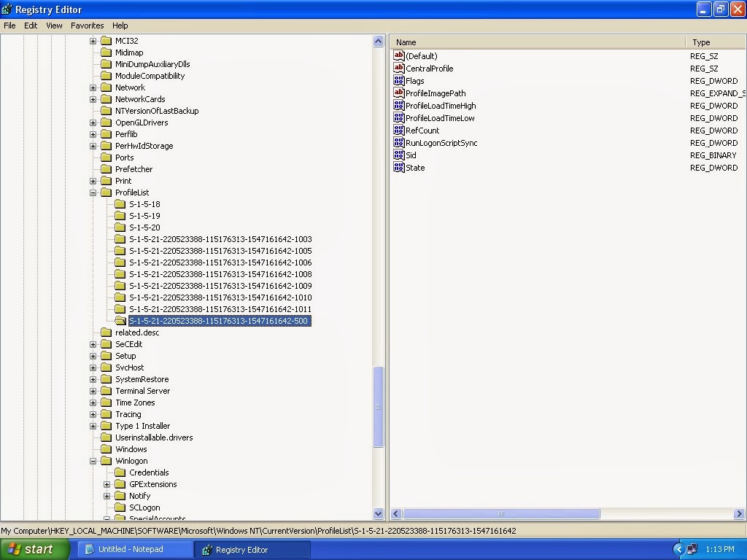Open the Help menu

point(120,26)
